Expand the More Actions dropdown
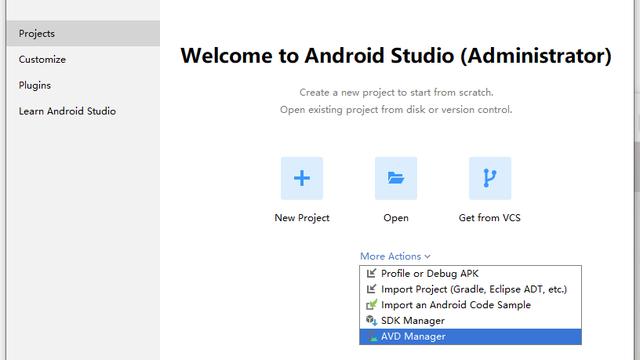This screenshot has width=640, height=360. 395,256
